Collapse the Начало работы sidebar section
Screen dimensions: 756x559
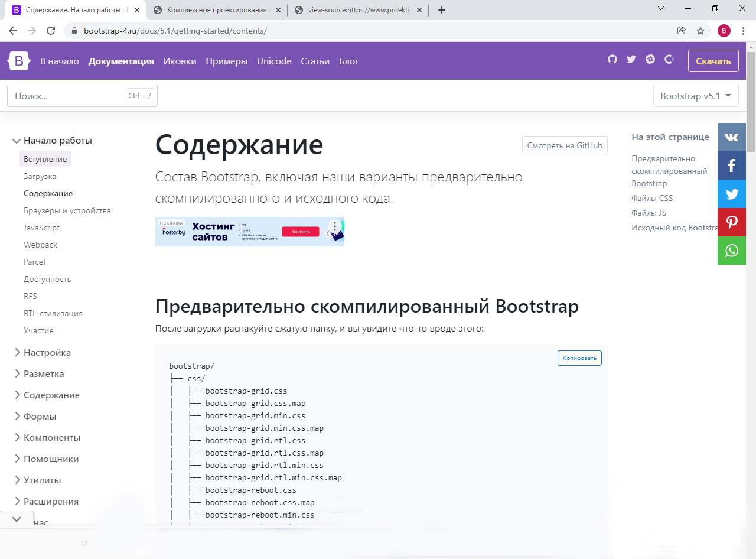57,141
